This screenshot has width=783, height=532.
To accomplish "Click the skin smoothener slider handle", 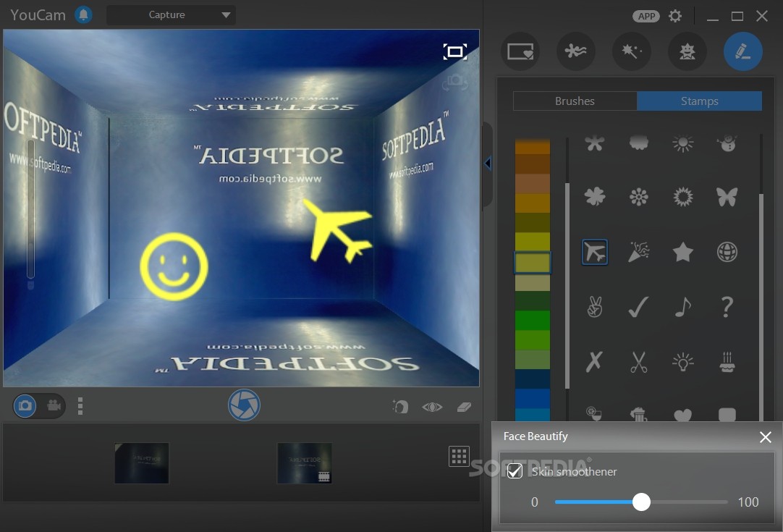I will pos(641,502).
